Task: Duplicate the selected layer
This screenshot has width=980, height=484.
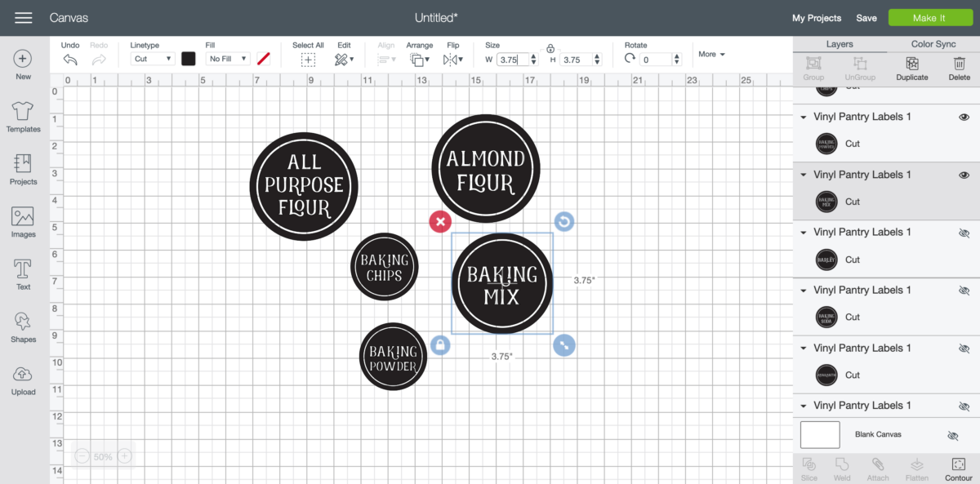Action: pos(912,69)
